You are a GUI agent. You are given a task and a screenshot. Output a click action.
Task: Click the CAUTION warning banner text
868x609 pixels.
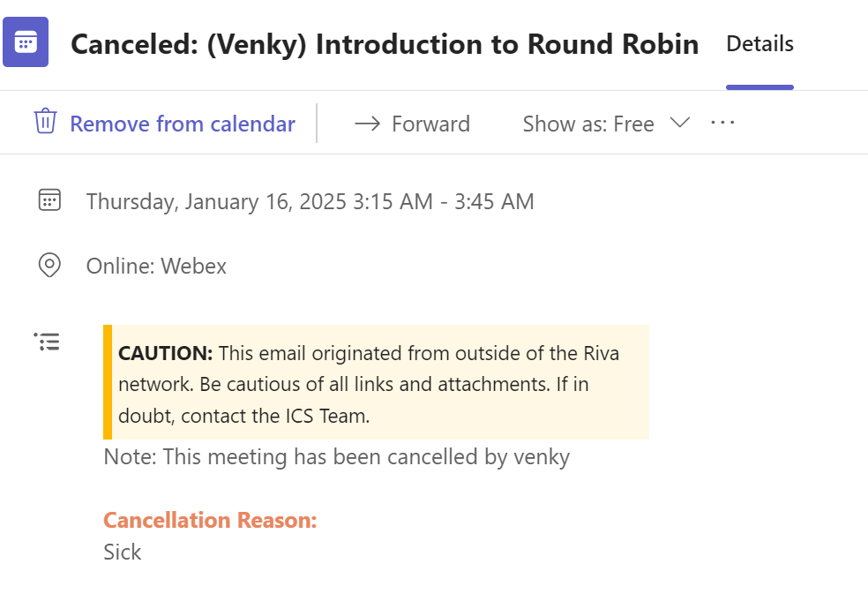(369, 385)
